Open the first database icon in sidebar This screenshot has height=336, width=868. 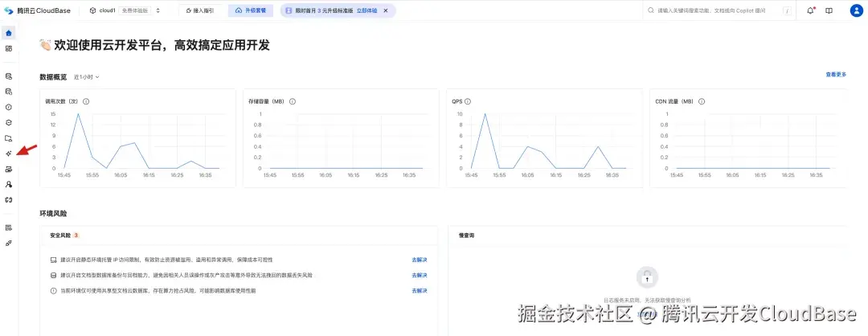tap(8, 76)
